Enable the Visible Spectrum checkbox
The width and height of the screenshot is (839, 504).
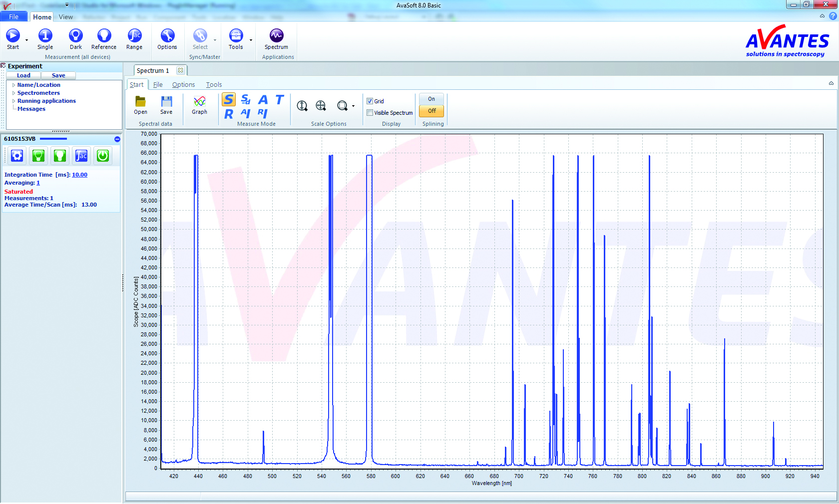[370, 113]
